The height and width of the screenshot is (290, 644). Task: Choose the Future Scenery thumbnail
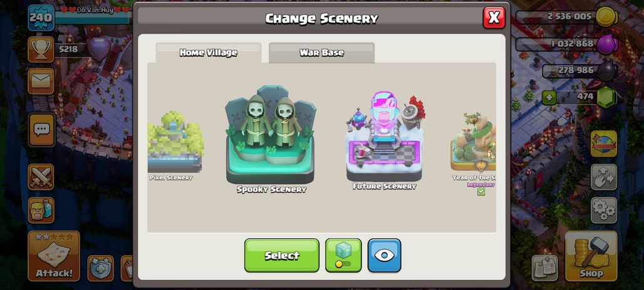384,140
